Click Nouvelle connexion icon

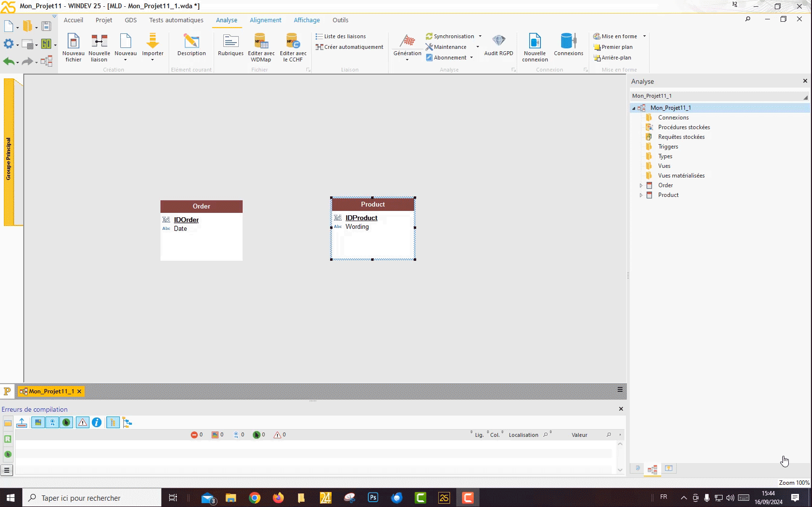[535, 47]
